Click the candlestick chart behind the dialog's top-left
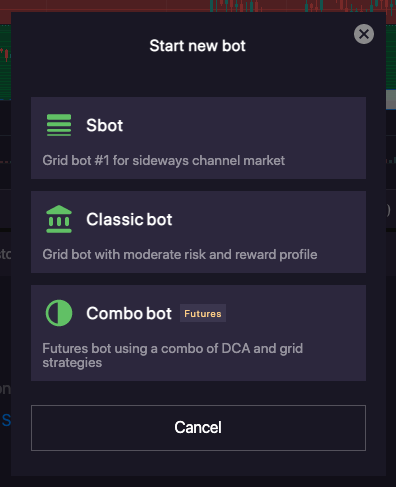 (5, 55)
